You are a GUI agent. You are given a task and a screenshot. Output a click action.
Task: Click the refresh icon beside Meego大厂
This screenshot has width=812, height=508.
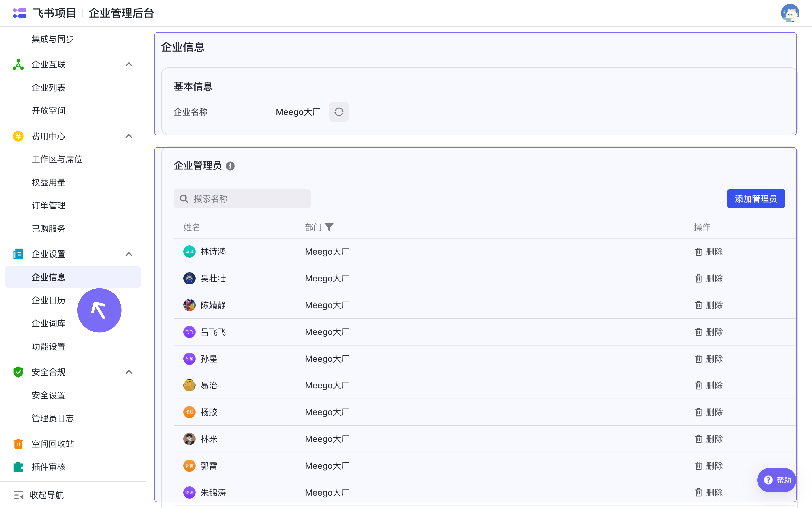click(339, 112)
